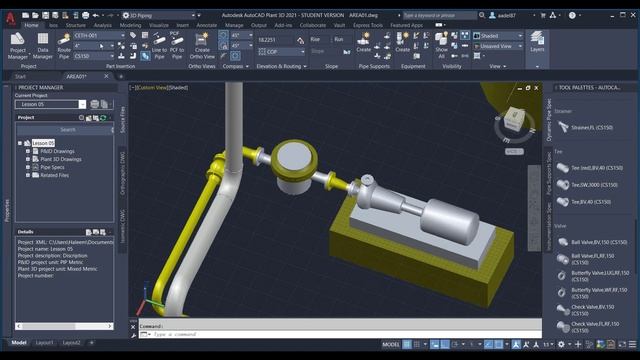Viewport: 640px width, 360px height.
Task: Click the tag icon in Part Insertion panel
Action: pyautogui.click(x=133, y=36)
